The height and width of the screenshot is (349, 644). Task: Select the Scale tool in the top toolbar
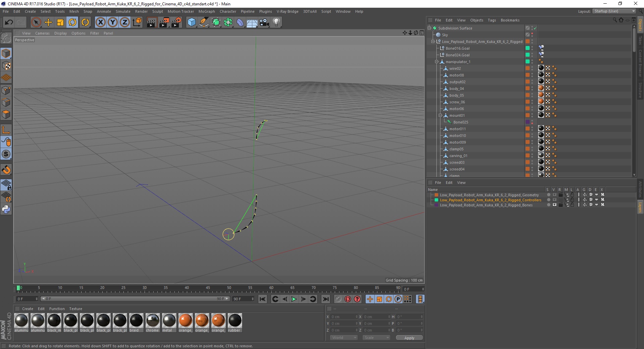click(60, 22)
